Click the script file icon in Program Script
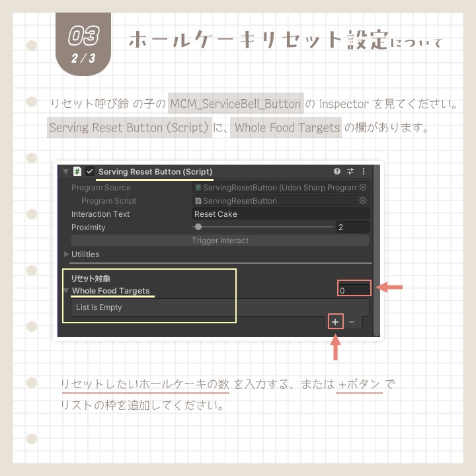The width and height of the screenshot is (476, 476). pyautogui.click(x=198, y=201)
